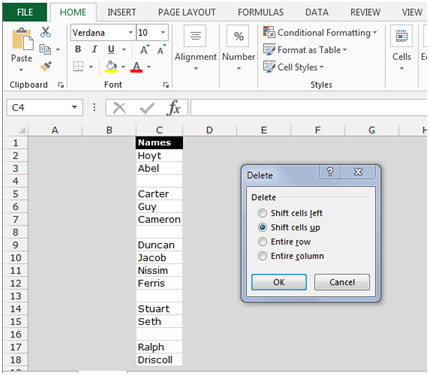
Task: Click the formula bar Cancel X
Action: coord(119,108)
